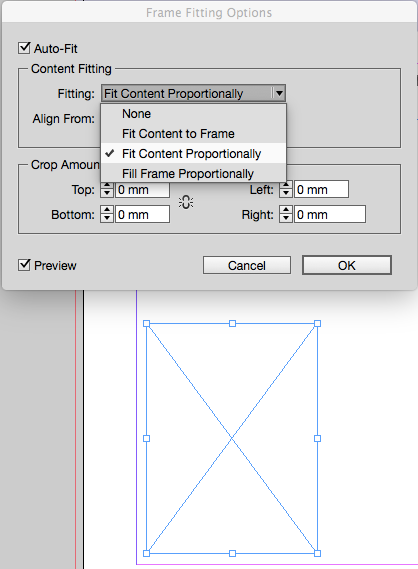Click the right-middle handle of the frame
Image resolution: width=418 pixels, height=569 pixels.
pyautogui.click(x=317, y=438)
